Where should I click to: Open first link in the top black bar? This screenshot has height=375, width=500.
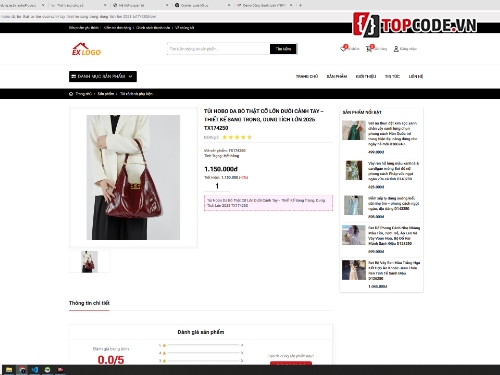[x=84, y=28]
